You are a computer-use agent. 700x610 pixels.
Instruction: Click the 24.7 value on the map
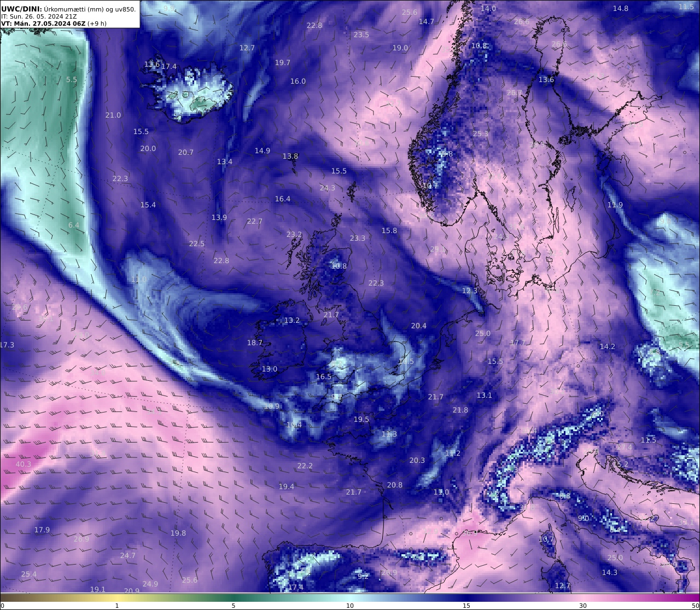(x=127, y=555)
